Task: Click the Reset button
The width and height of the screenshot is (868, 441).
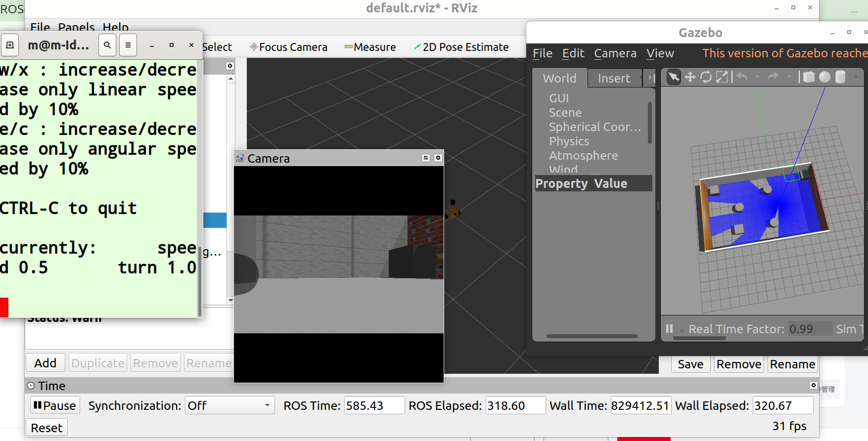Action: [x=46, y=428]
